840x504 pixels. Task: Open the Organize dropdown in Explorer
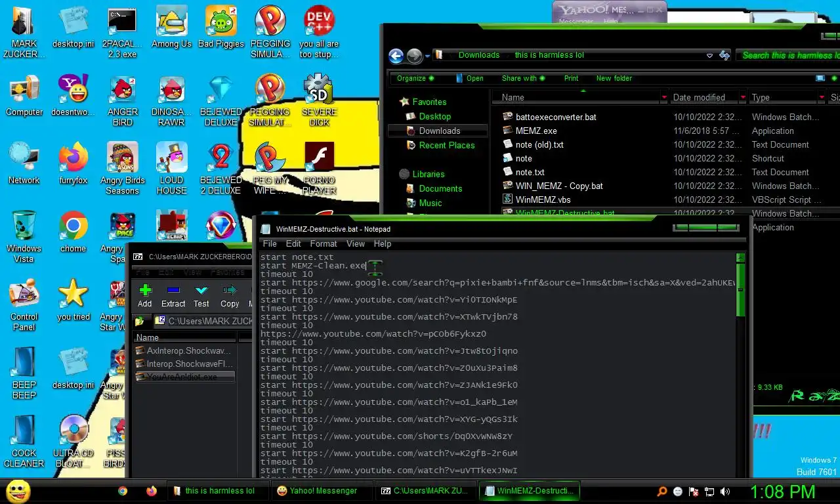click(x=415, y=78)
